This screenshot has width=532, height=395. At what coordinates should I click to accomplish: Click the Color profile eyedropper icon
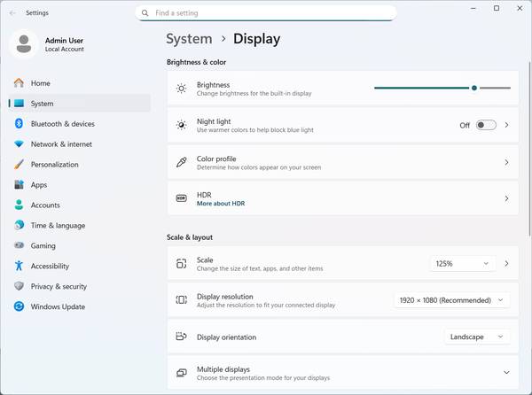coord(182,162)
